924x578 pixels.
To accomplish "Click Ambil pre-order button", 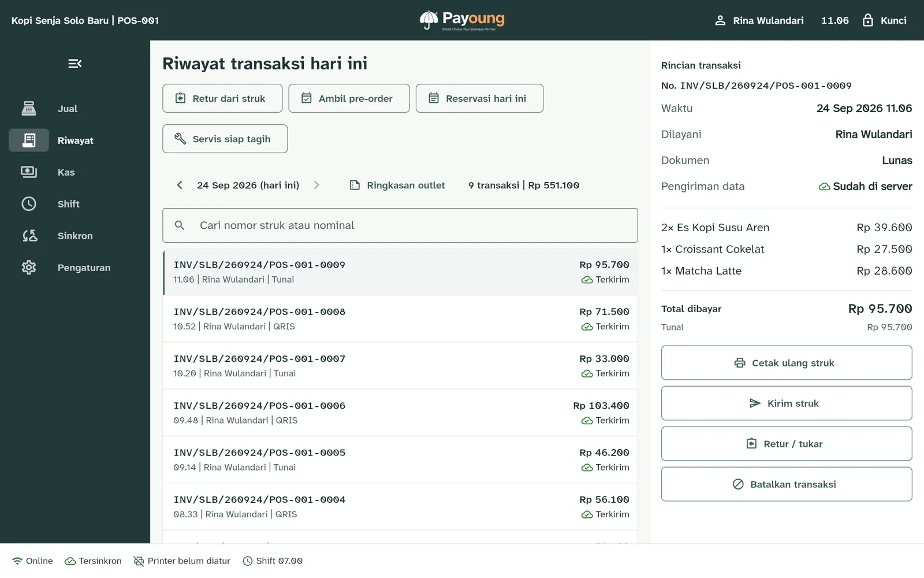I will coord(349,98).
